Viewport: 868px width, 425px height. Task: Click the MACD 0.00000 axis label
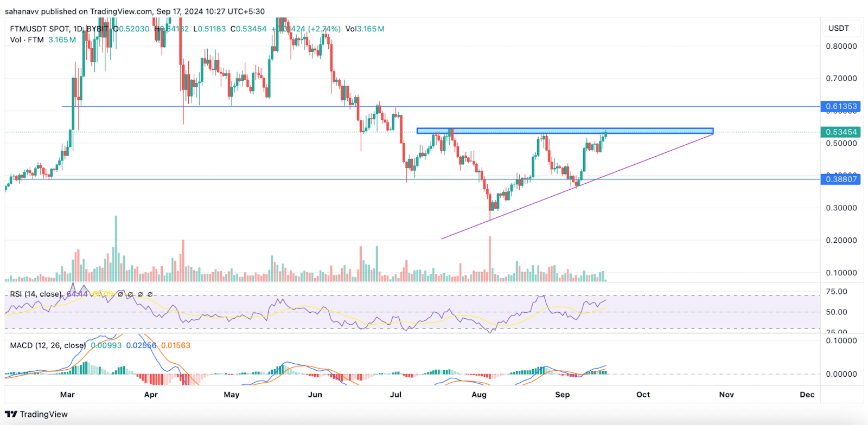(841, 374)
